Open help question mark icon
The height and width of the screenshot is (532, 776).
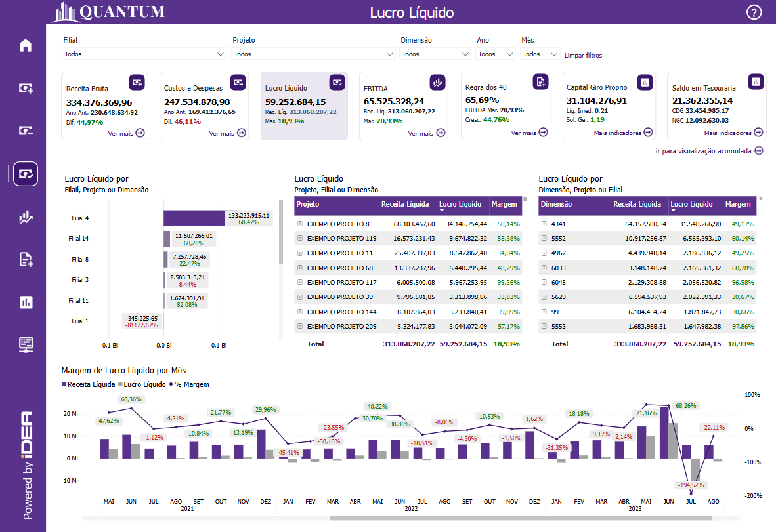tap(754, 12)
